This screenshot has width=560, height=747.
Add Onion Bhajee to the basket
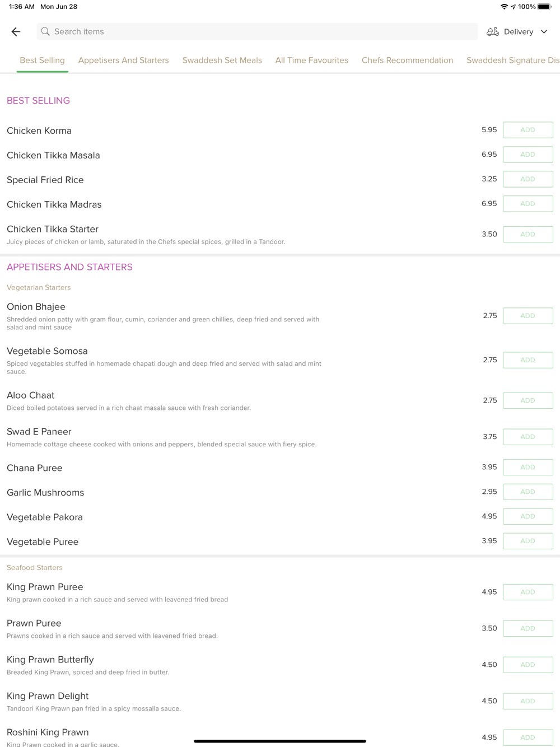(528, 316)
